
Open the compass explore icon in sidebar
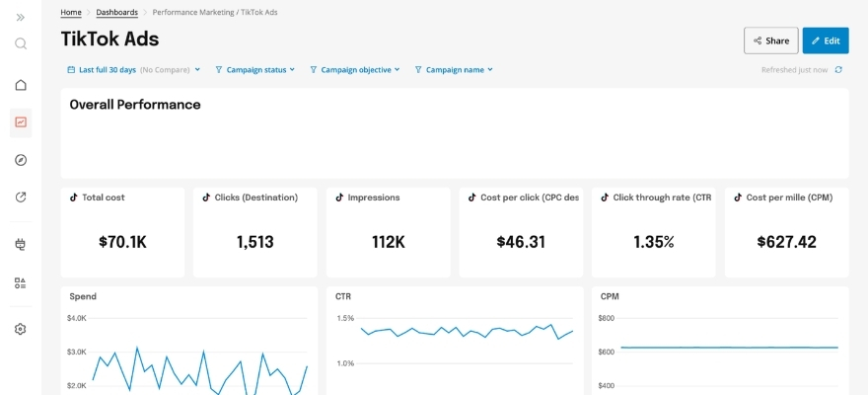21,160
